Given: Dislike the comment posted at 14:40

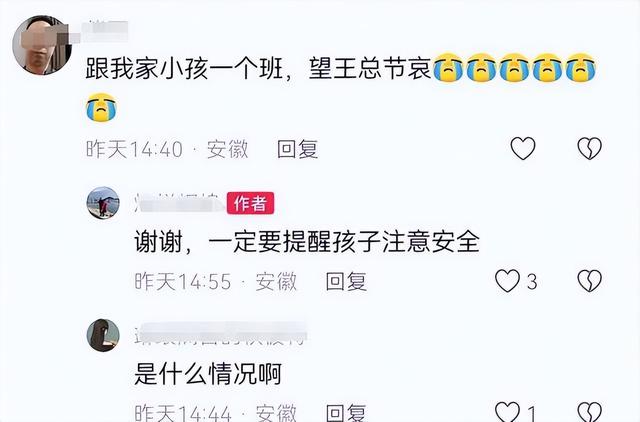Looking at the screenshot, I should click(589, 148).
